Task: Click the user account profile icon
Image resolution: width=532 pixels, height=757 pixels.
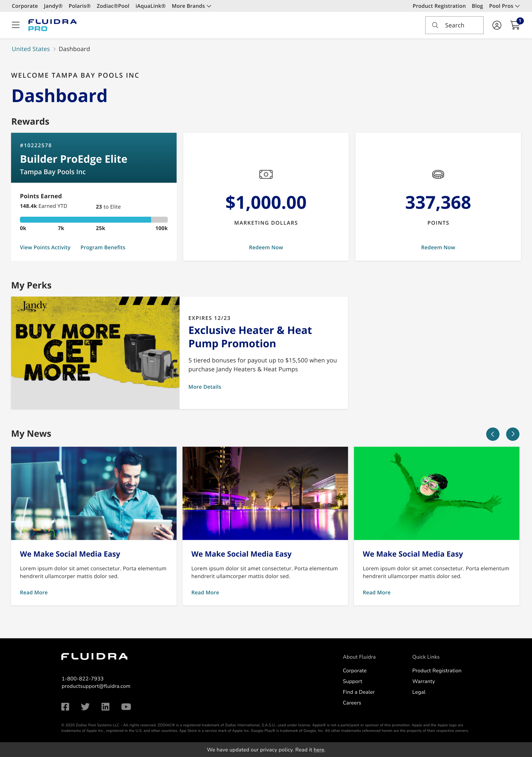Action: [496, 25]
